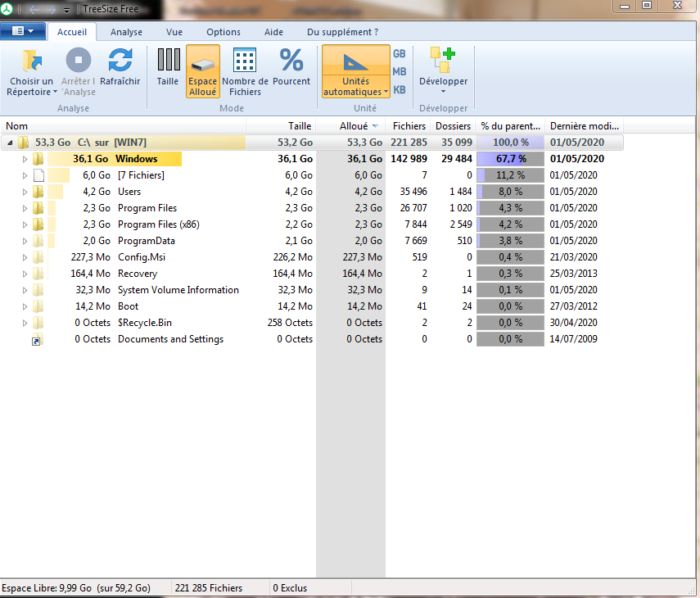Screen dimensions: 700x598
Task: Sort by the Nom column header
Action: pyautogui.click(x=123, y=126)
